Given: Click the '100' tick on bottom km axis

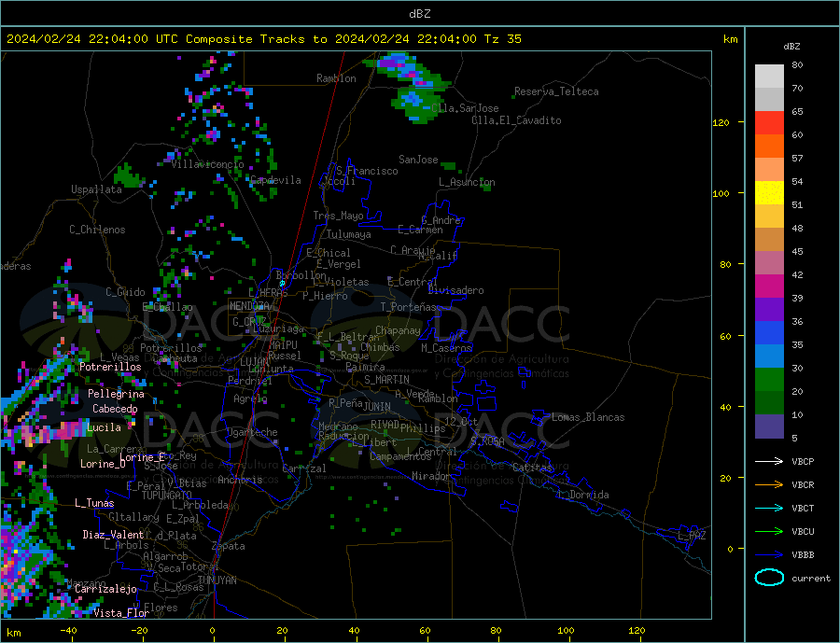Looking at the screenshot, I should (566, 630).
